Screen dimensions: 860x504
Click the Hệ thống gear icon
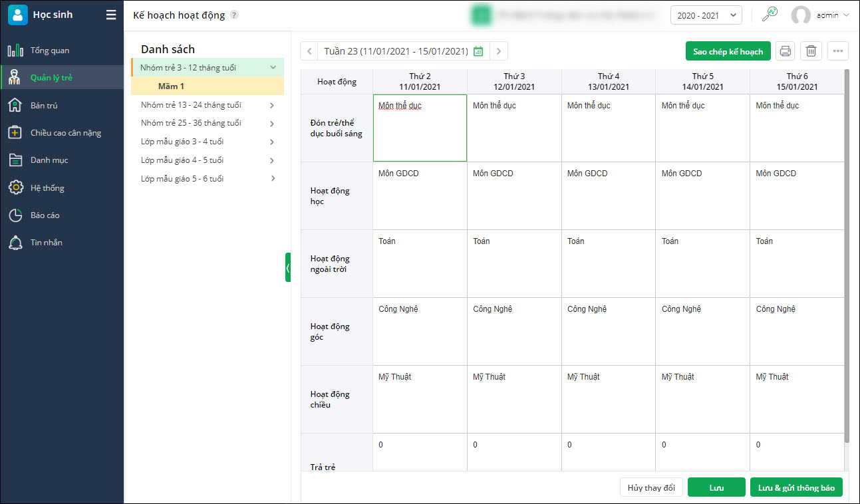(x=15, y=188)
